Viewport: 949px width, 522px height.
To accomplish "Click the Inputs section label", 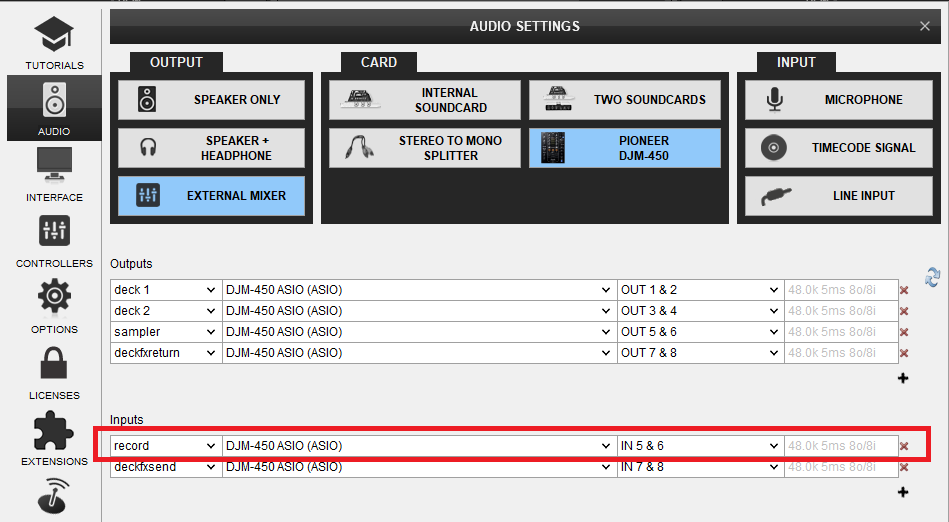I will 126,420.
